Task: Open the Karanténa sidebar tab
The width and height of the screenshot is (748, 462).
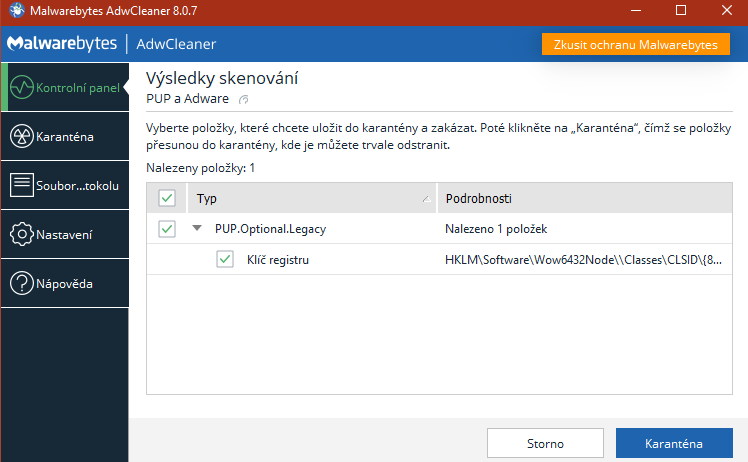Action: (64, 136)
